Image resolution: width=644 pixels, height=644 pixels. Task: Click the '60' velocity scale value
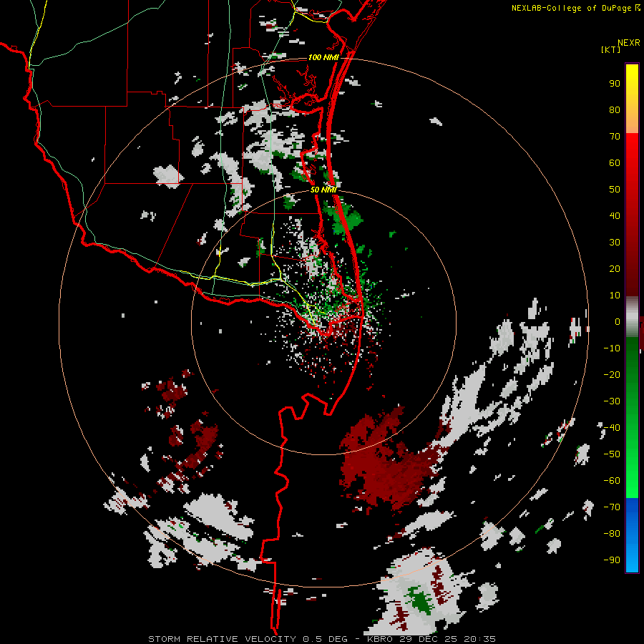coord(615,163)
